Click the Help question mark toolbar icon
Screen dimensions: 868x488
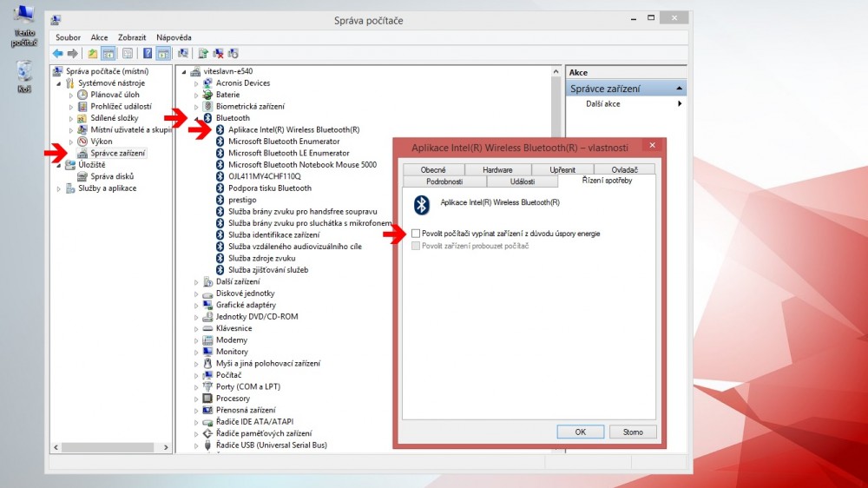pos(148,53)
